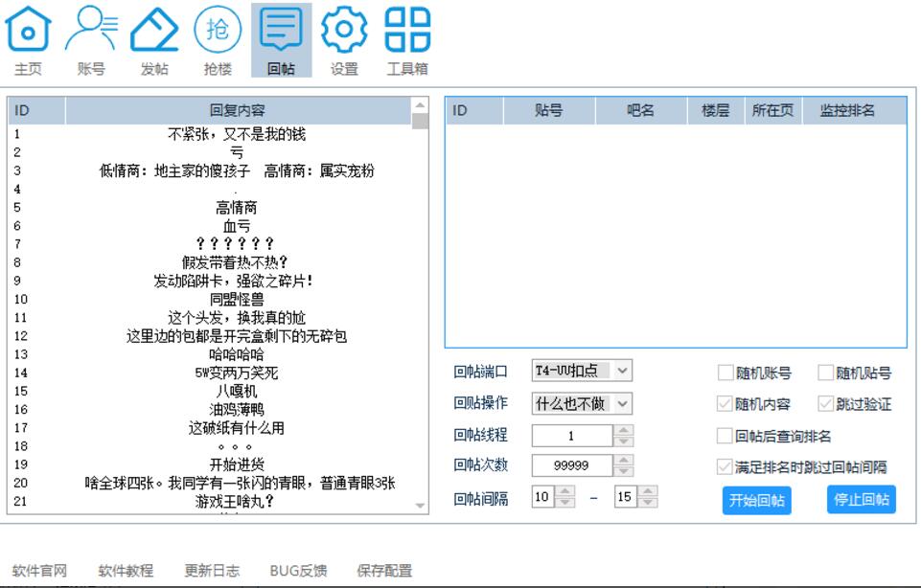
Task: Decrease 回帖次数 with down arrow
Action: [x=623, y=470]
